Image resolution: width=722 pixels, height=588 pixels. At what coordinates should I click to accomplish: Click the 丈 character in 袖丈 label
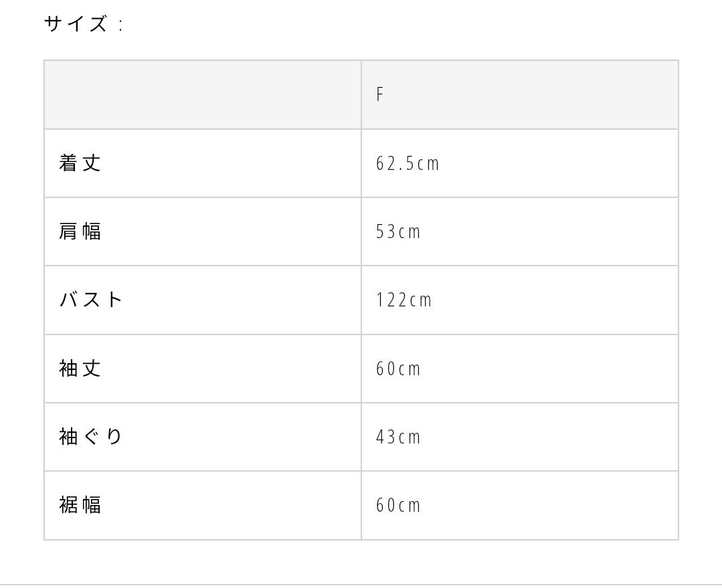click(92, 369)
